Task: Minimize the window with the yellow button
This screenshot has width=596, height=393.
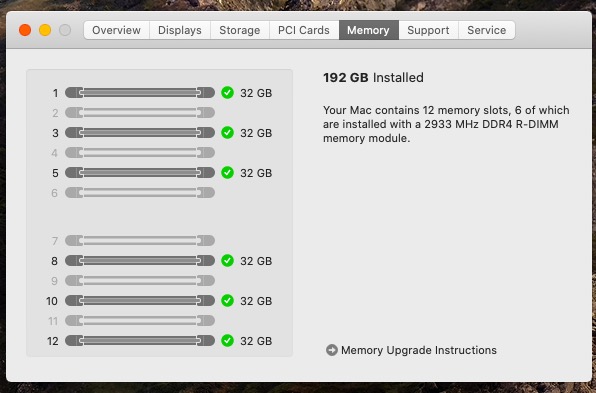Action: tap(45, 30)
